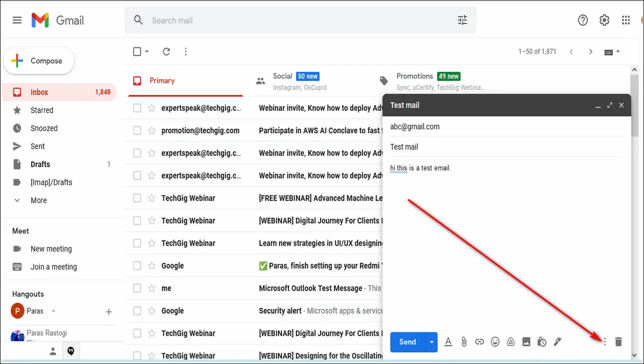Click the message body test email text
The width and height of the screenshot is (644, 364).
[x=421, y=168]
